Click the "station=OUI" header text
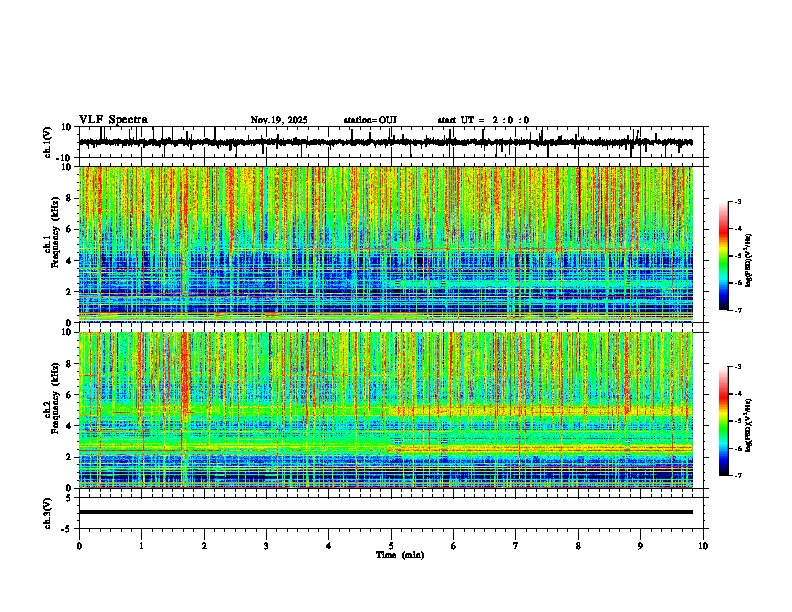The width and height of the screenshot is (792, 612). click(370, 120)
